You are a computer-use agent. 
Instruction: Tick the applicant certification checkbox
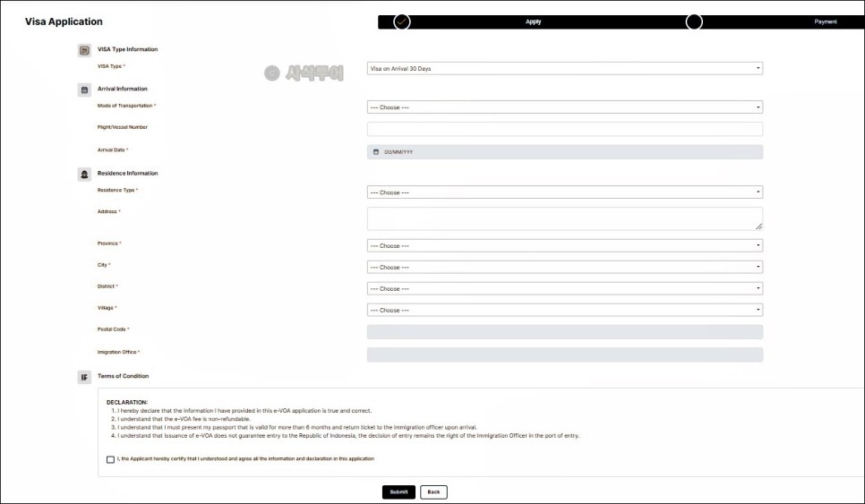110,459
